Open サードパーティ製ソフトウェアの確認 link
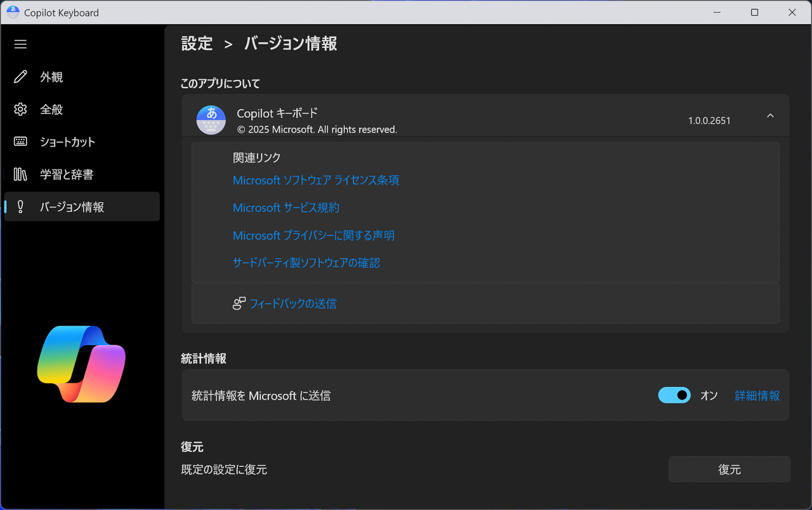The height and width of the screenshot is (510, 812). pyautogui.click(x=306, y=263)
